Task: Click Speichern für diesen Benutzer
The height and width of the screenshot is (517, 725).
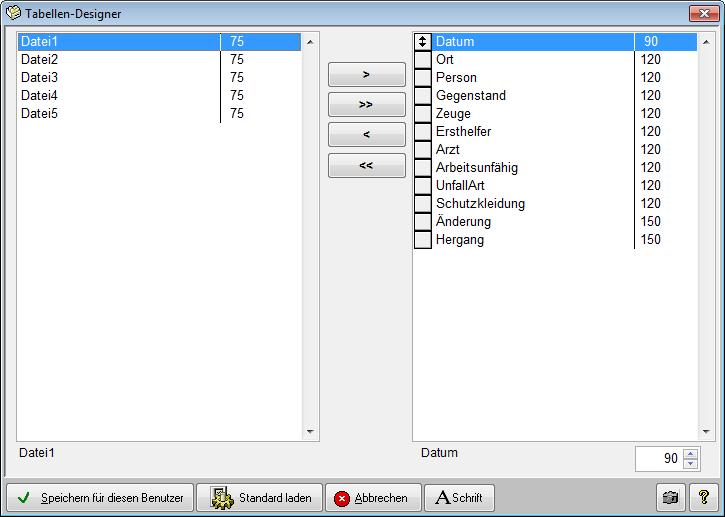Action: coord(100,498)
